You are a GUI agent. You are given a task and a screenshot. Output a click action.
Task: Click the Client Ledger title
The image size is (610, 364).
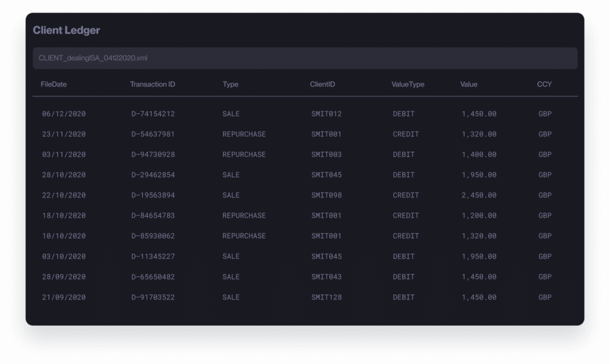click(66, 30)
